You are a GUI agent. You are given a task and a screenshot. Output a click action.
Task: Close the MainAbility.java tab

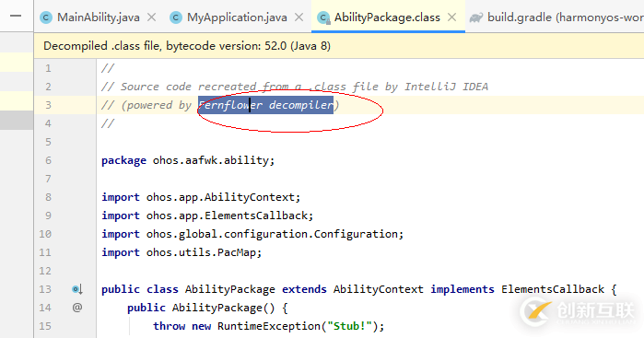click(x=151, y=17)
